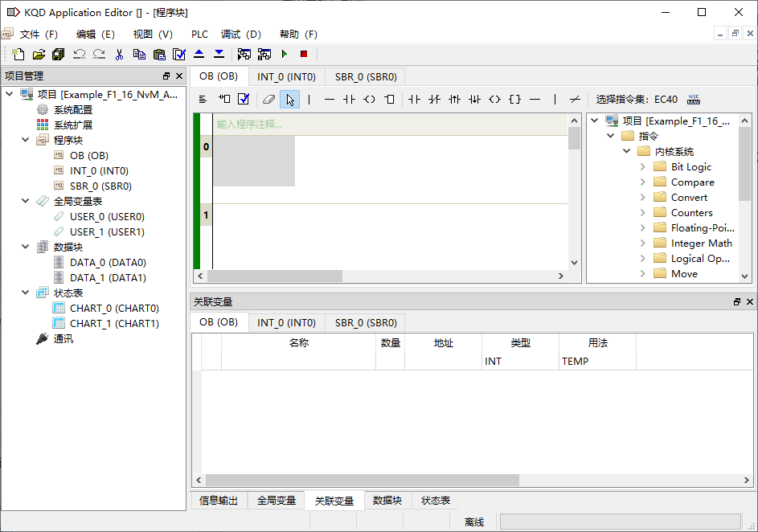758x532 pixels.
Task: Open the 文件 (F) menu
Action: (x=39, y=35)
